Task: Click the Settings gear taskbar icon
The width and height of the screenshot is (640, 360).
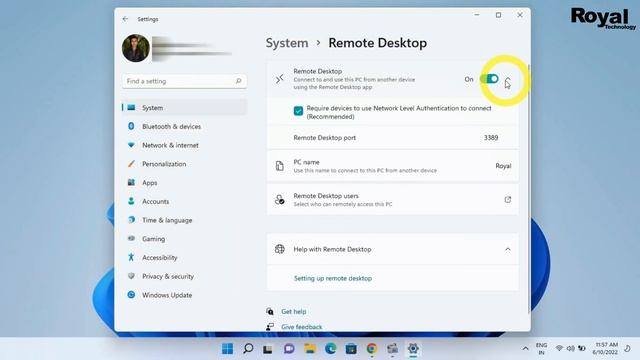Action: [x=413, y=349]
